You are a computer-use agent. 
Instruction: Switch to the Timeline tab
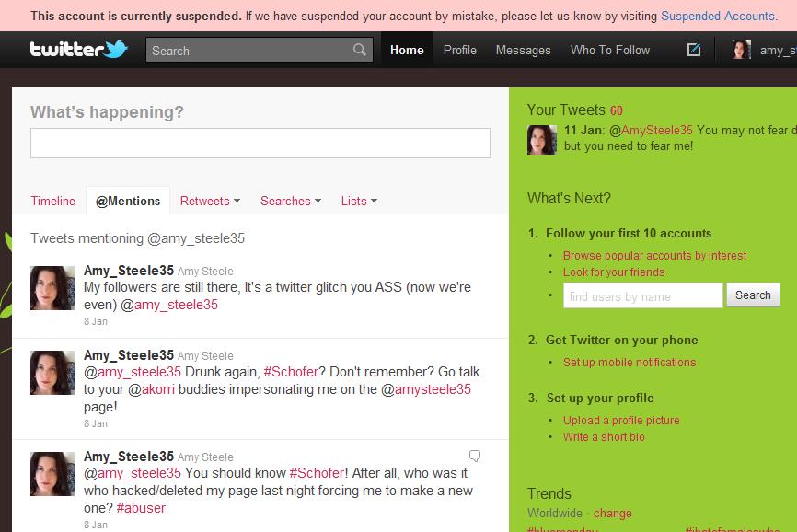tap(52, 202)
